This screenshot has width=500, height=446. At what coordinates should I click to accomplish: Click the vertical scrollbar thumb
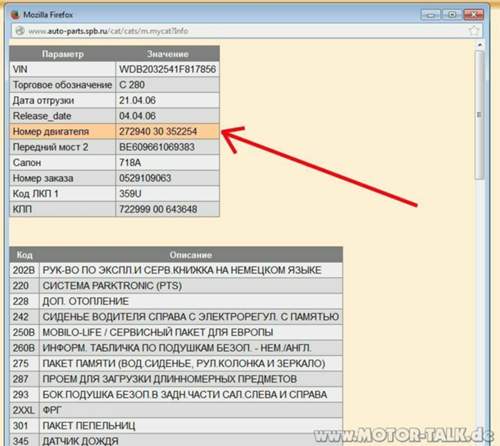click(480, 115)
